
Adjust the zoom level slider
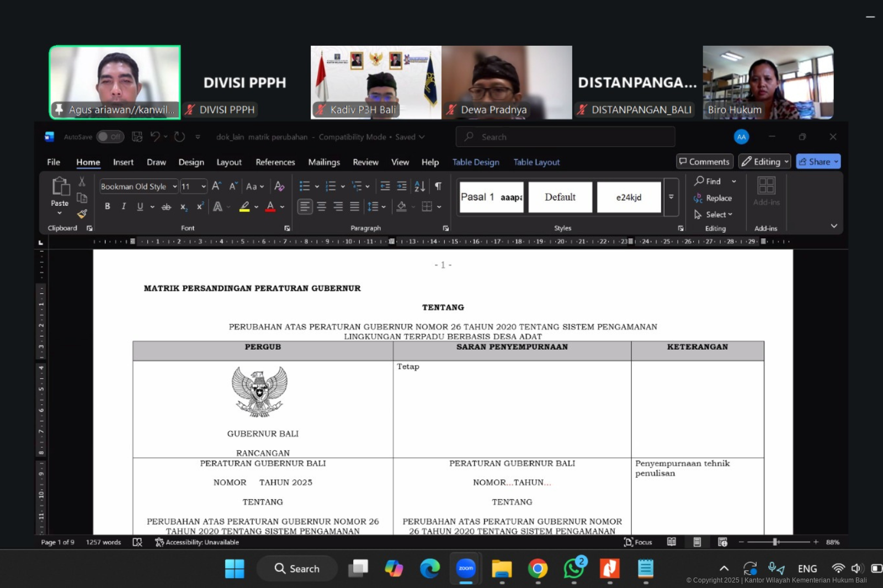coord(775,542)
